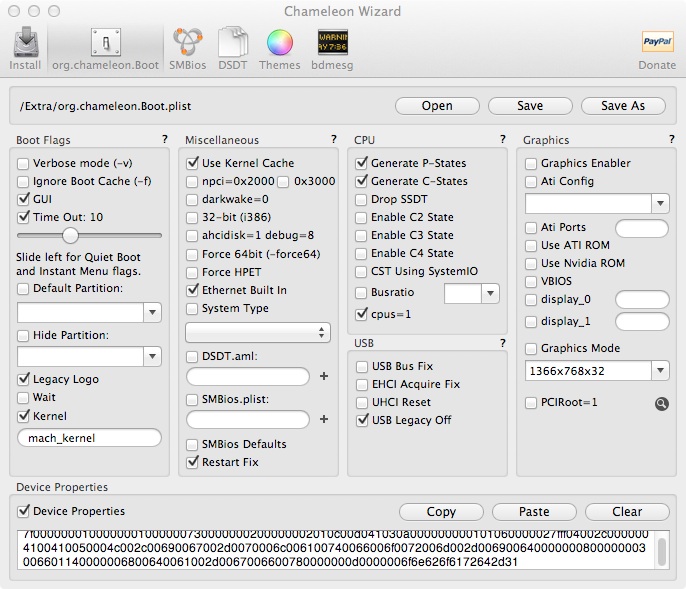Check PCIRoot=1 option
686x589 pixels.
coord(531,403)
